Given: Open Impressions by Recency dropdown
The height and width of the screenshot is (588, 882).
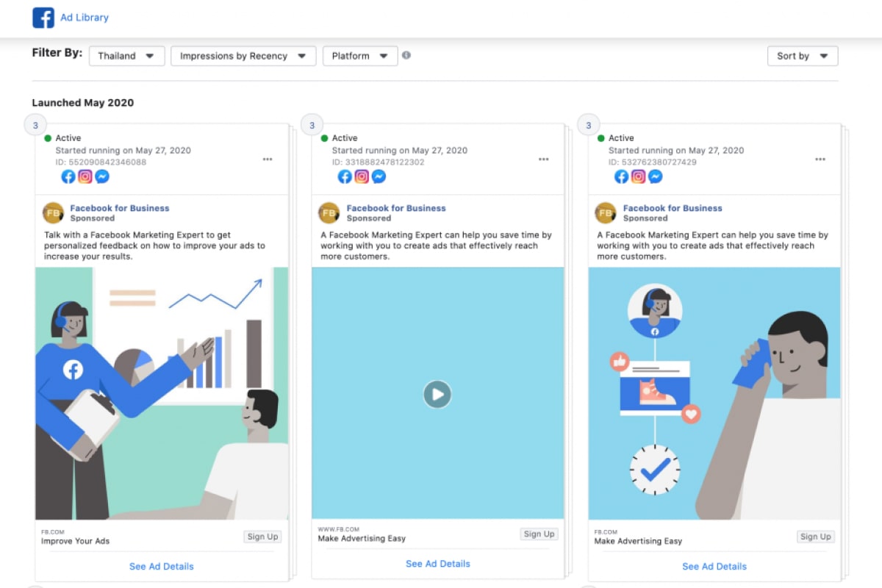Looking at the screenshot, I should point(243,56).
